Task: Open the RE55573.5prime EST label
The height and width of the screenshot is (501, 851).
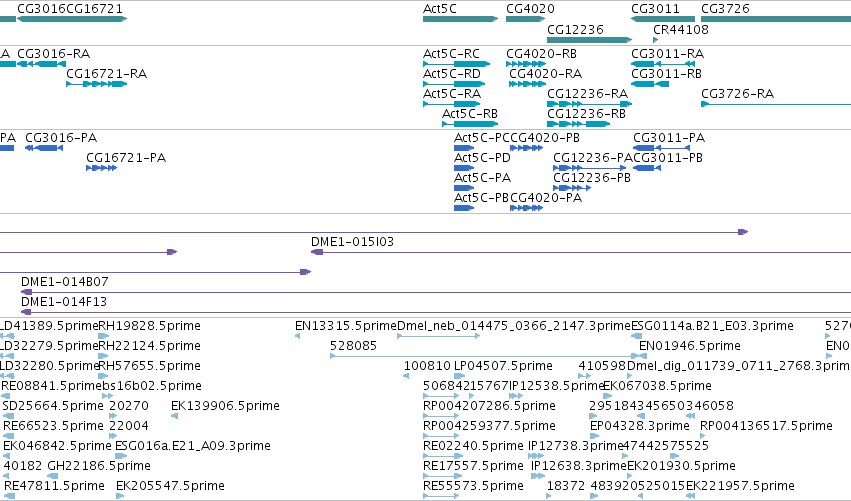Action: [x=473, y=486]
